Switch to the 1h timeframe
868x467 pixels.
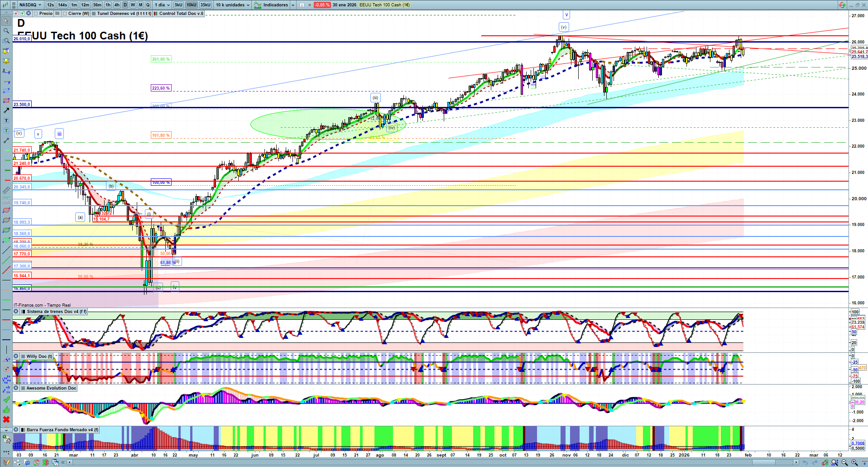click(108, 5)
